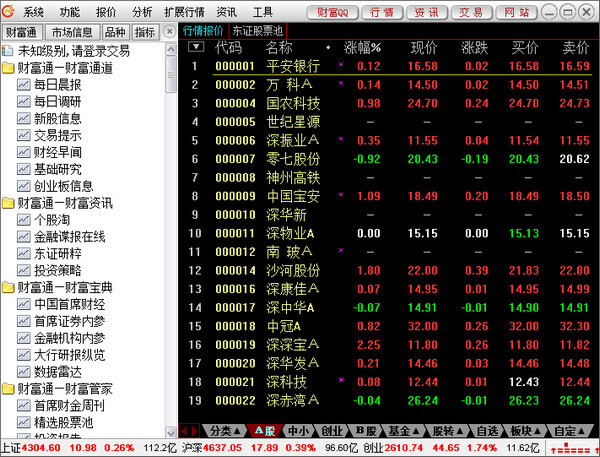The width and height of the screenshot is (600, 457).
Task: Collapse the 财富通一财富通道 folder
Action: (x=8, y=68)
